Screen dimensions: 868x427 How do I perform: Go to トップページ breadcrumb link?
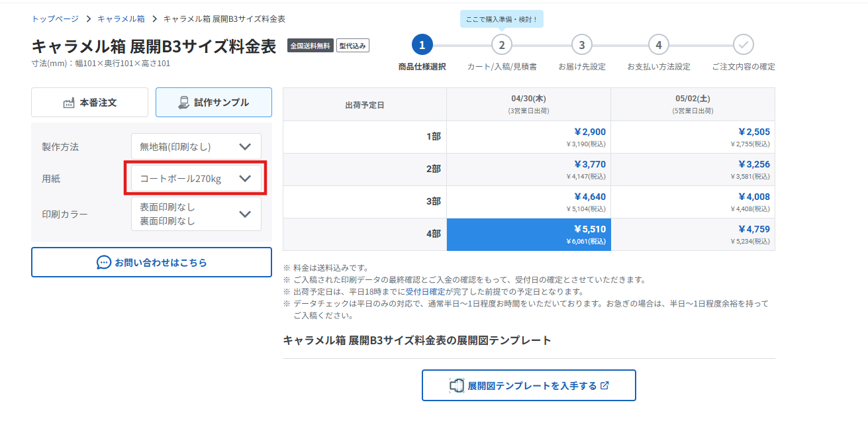55,19
